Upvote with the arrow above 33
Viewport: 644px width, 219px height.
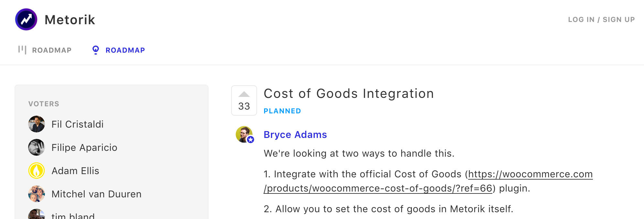coord(244,94)
